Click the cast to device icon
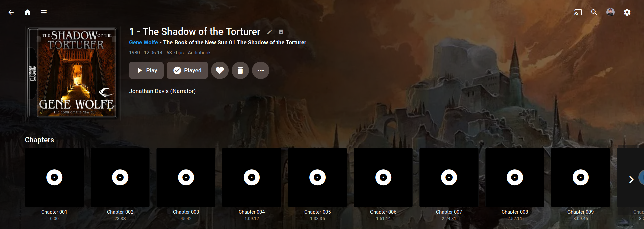The height and width of the screenshot is (229, 644). coord(578,12)
